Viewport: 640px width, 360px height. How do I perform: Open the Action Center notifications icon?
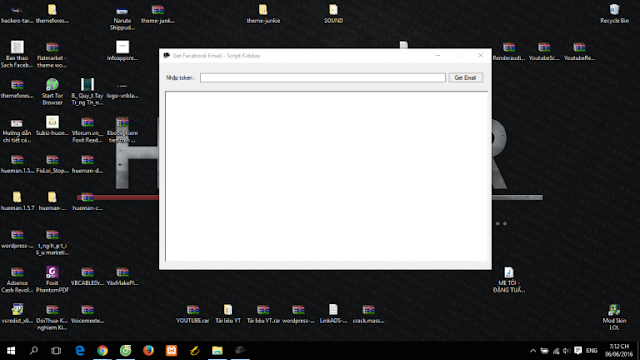pyautogui.click(x=578, y=351)
